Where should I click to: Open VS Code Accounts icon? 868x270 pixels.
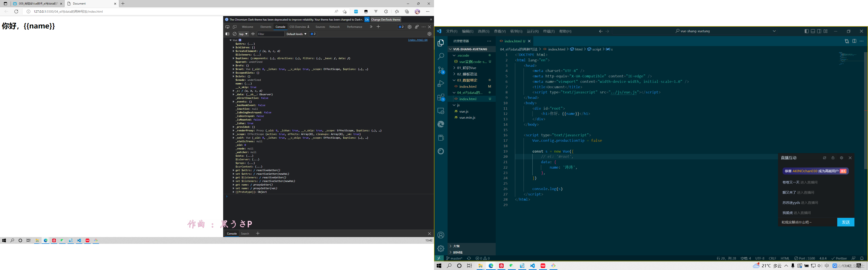coord(441,235)
